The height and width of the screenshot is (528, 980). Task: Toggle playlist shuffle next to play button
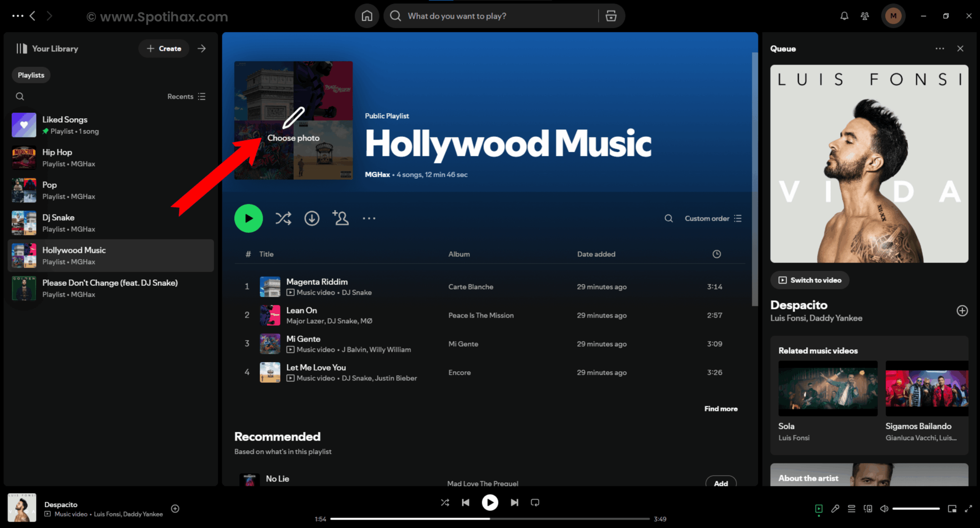coord(283,218)
